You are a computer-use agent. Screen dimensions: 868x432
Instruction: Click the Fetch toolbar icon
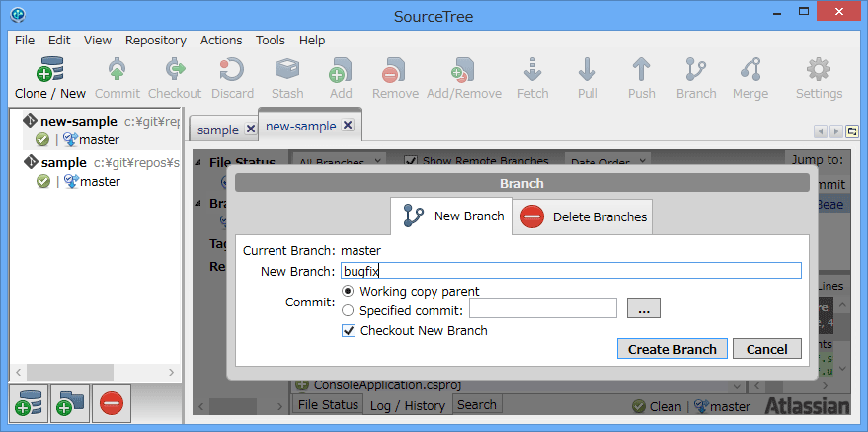click(532, 70)
